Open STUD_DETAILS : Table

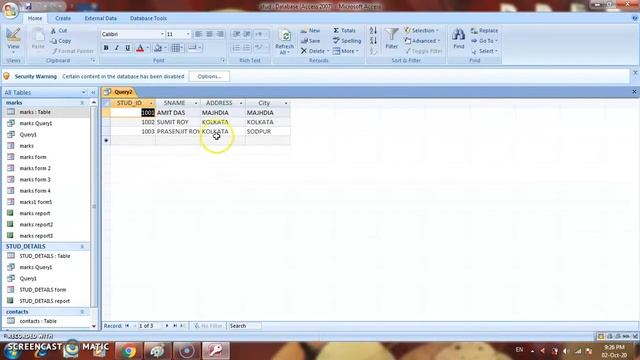[x=46, y=256]
